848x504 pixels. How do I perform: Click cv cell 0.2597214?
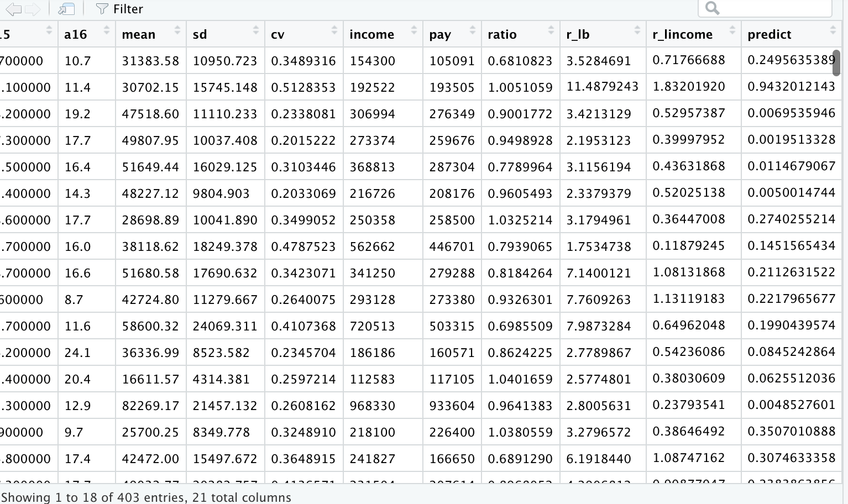[x=303, y=379]
